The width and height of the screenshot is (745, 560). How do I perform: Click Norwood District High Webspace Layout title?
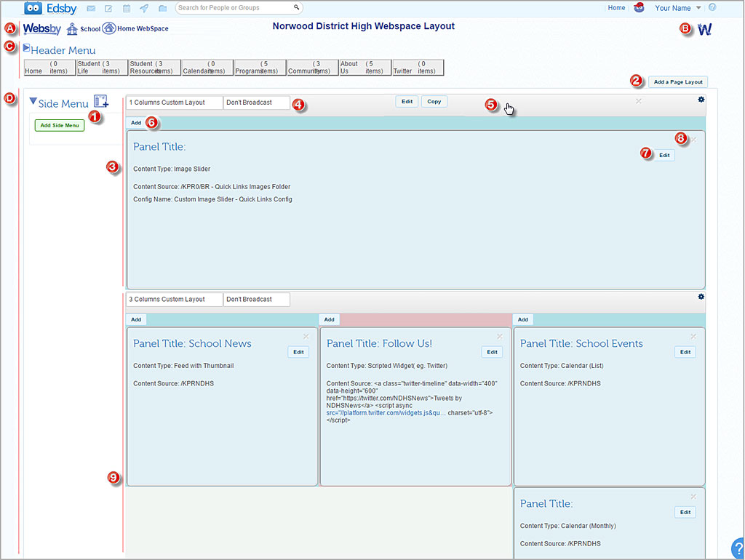pyautogui.click(x=364, y=26)
